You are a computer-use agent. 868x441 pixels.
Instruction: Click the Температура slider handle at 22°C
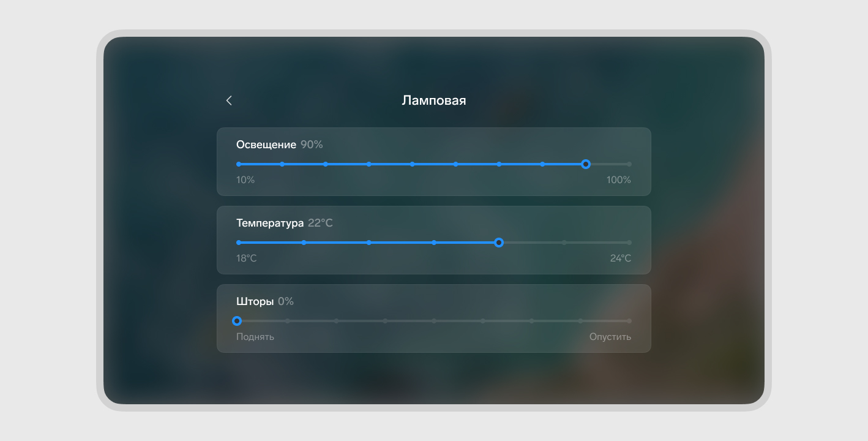(499, 243)
